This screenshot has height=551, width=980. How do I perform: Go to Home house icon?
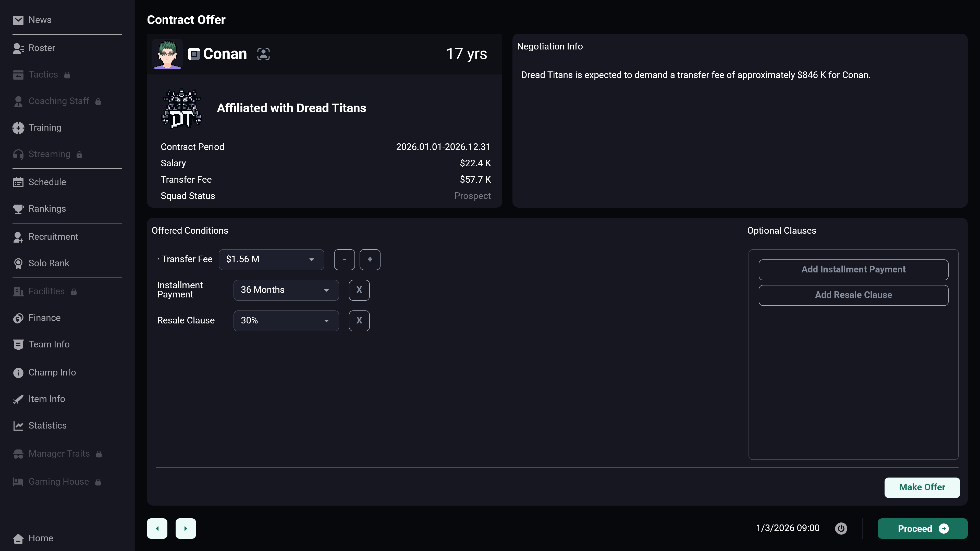click(18, 539)
